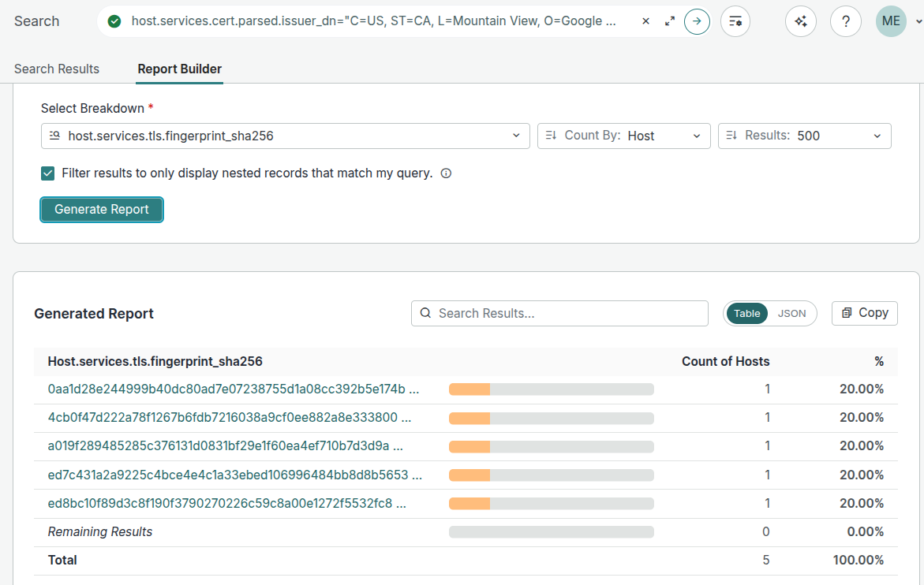Image resolution: width=924 pixels, height=585 pixels.
Task: Run the search with the arrow icon
Action: click(x=696, y=21)
